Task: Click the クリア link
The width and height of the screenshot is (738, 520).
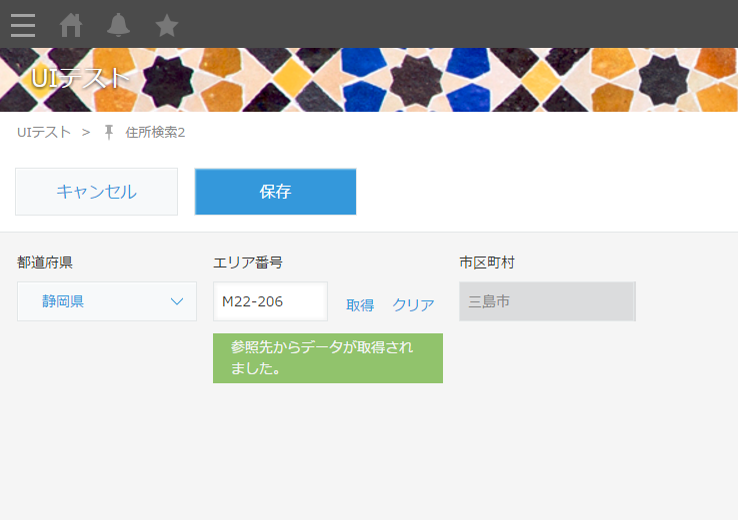Action: pos(413,305)
